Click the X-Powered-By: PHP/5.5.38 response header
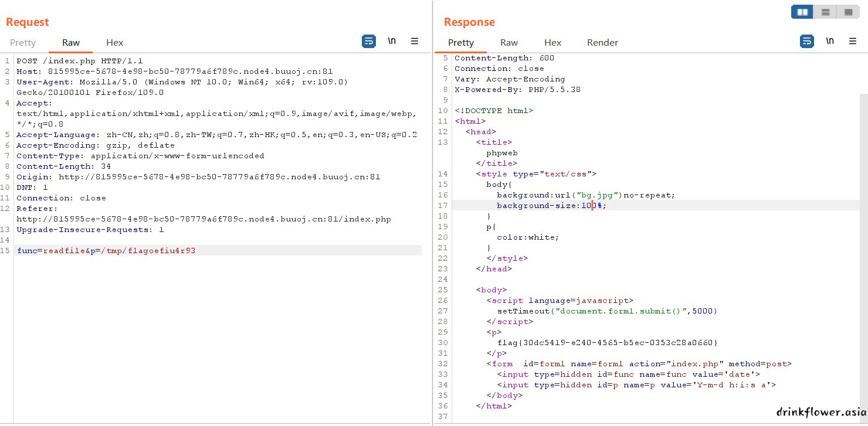The image size is (868, 426). click(518, 90)
